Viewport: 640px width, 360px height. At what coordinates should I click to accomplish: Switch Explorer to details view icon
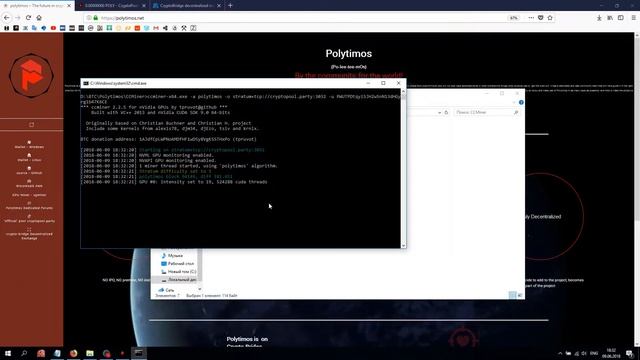click(x=513, y=295)
